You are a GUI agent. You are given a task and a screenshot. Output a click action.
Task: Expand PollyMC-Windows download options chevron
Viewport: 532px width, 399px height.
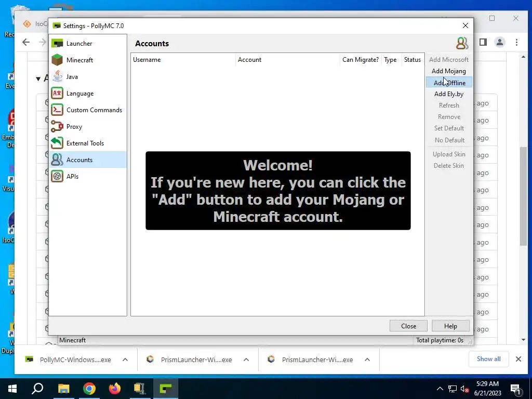125,360
